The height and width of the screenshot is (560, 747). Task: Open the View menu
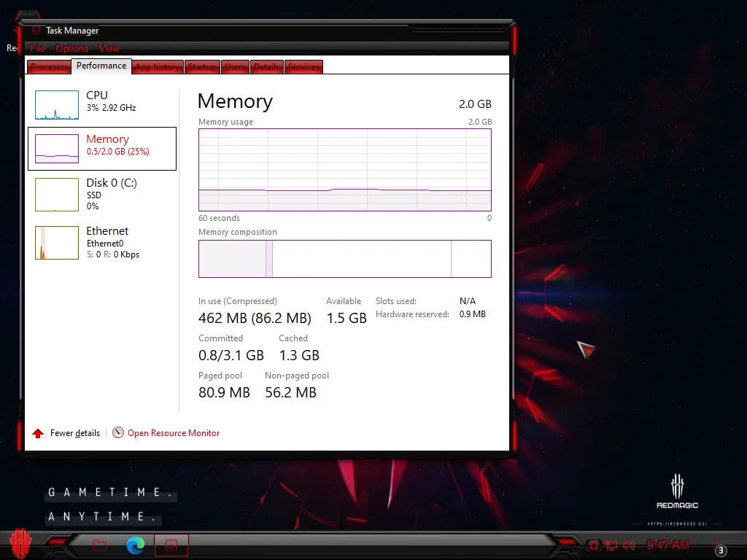(x=109, y=48)
